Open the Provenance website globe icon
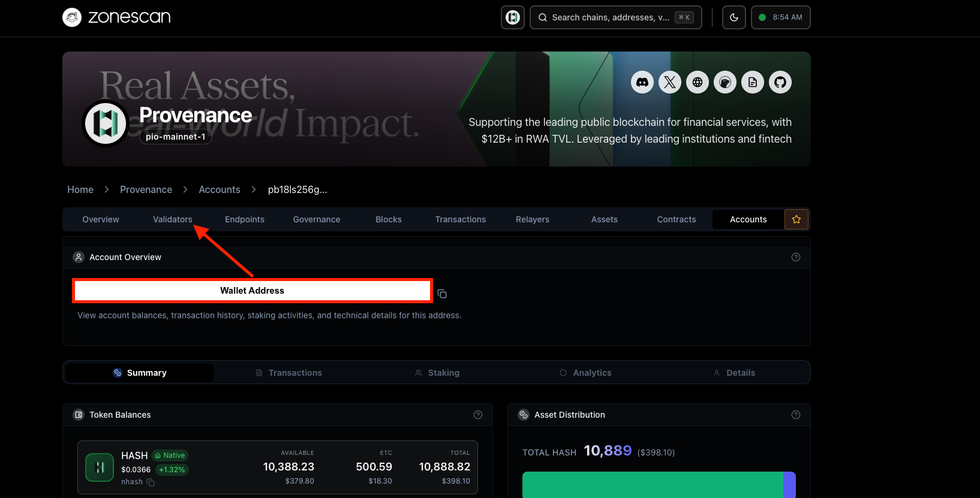The width and height of the screenshot is (980, 498). pos(698,82)
